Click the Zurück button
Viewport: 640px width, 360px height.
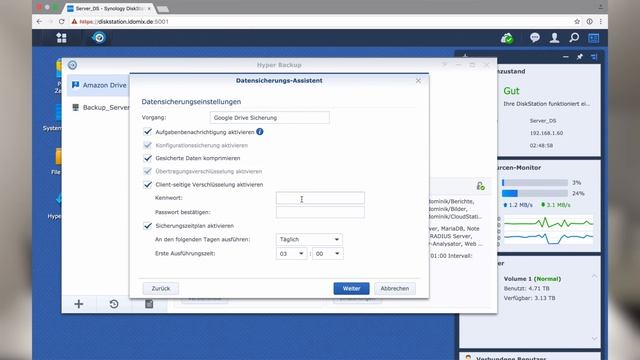pyautogui.click(x=161, y=288)
